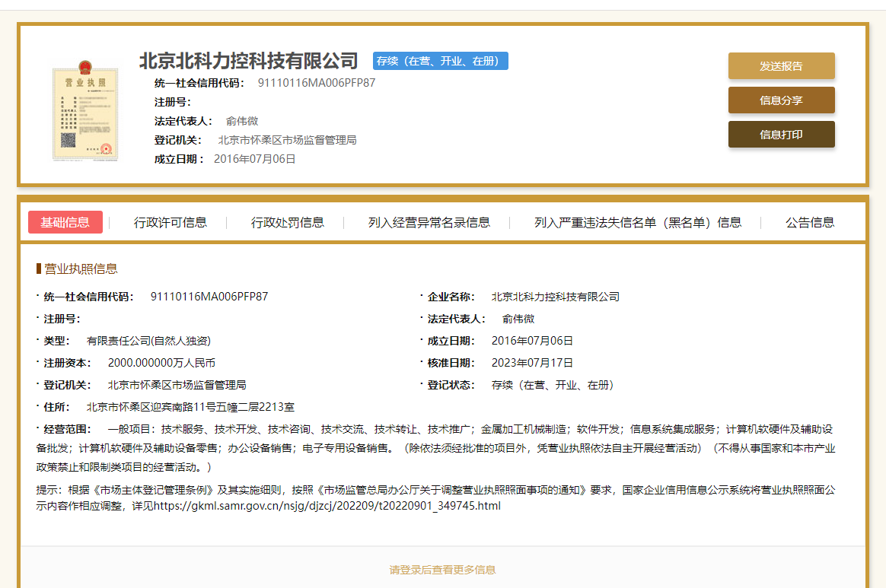
Task: Click the 信息分享 button
Action: click(x=781, y=100)
